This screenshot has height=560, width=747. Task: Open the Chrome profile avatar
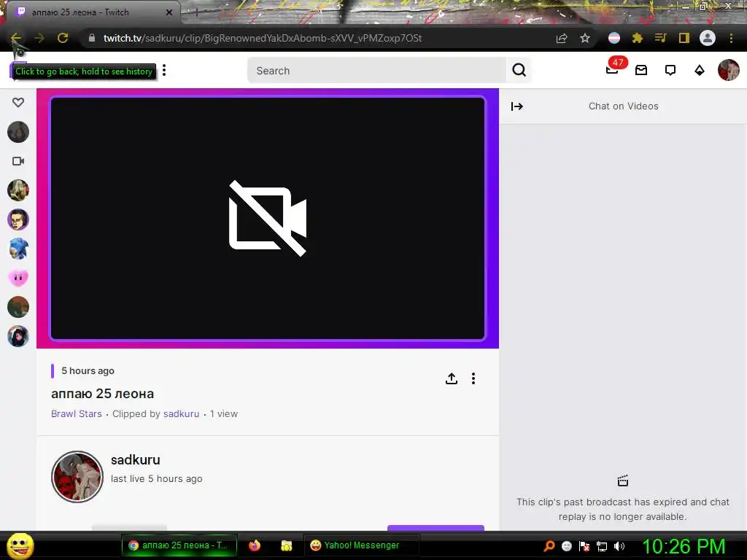[708, 38]
